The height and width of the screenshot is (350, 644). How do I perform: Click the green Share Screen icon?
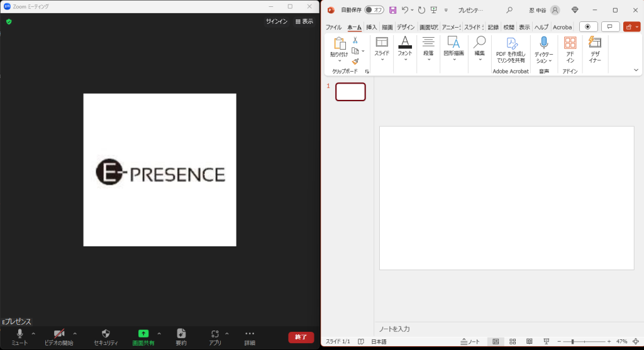click(143, 334)
